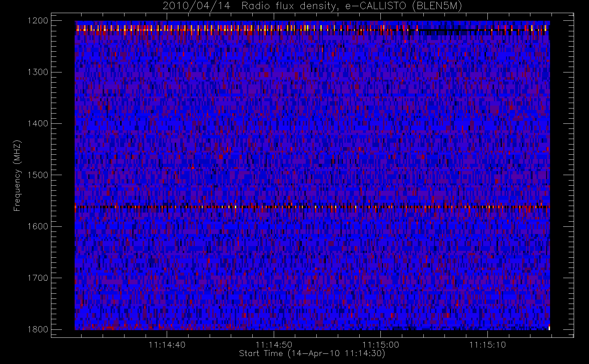
Task: Click the plot title 'Radio flux density, e-CALLISTO (BLEN5M)'
Action: (x=352, y=6)
